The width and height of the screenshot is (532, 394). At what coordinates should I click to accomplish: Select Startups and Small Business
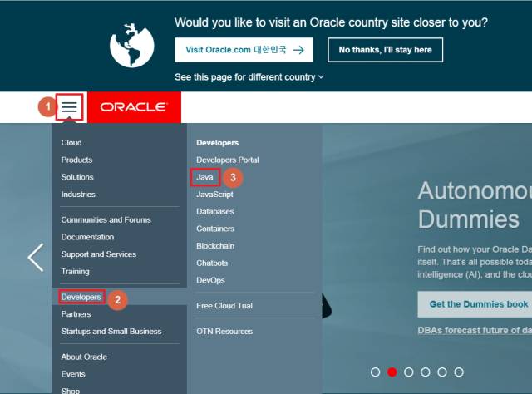[111, 331]
